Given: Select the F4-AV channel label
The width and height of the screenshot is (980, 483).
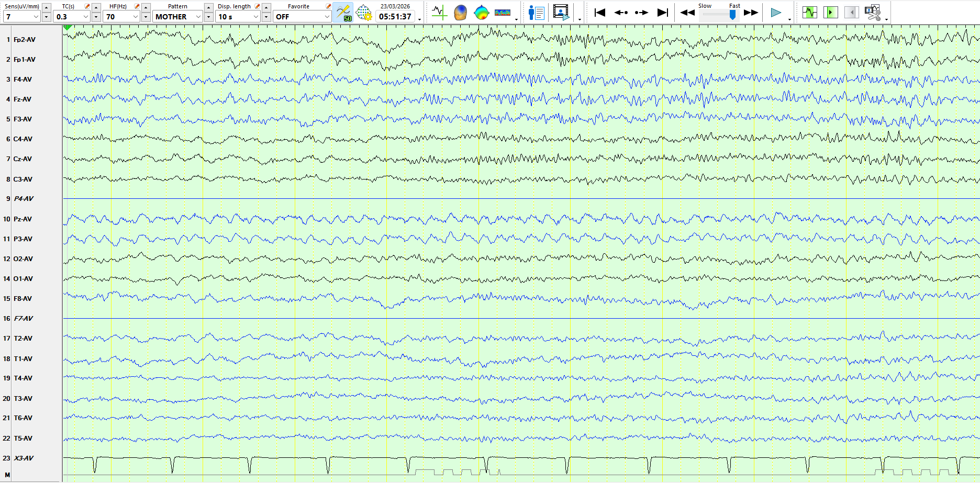Looking at the screenshot, I should tap(23, 80).
